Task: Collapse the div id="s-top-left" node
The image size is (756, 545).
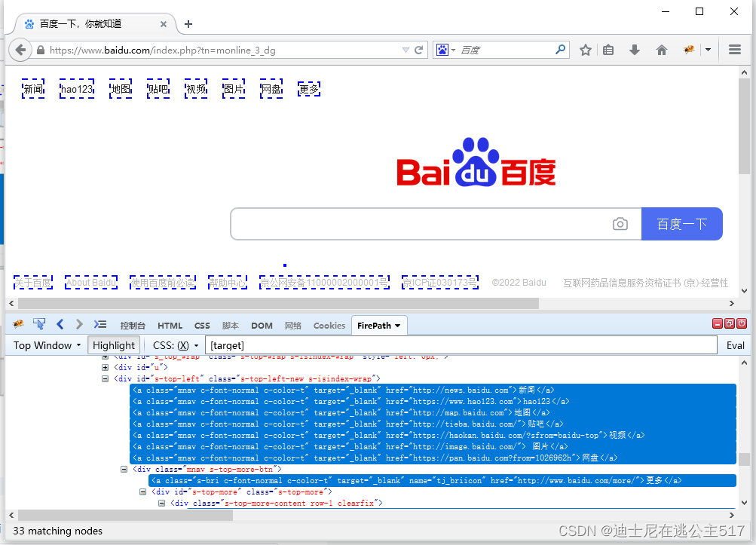Action: point(105,378)
